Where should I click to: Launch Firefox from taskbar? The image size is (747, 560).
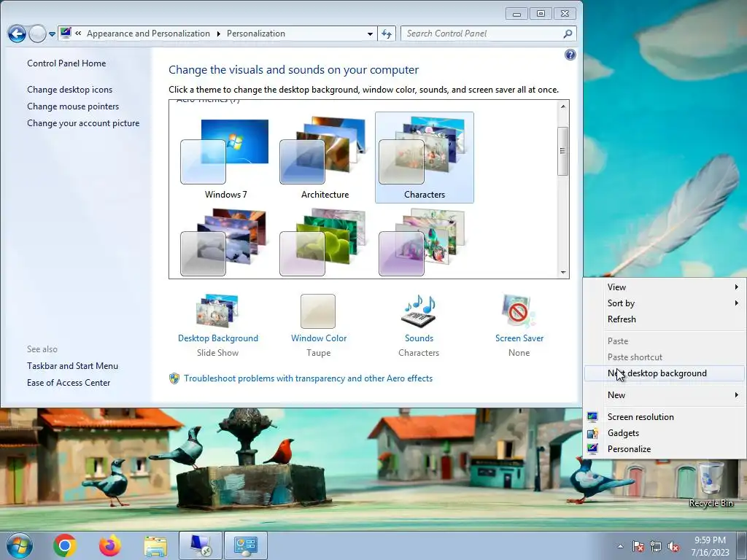[x=110, y=545]
